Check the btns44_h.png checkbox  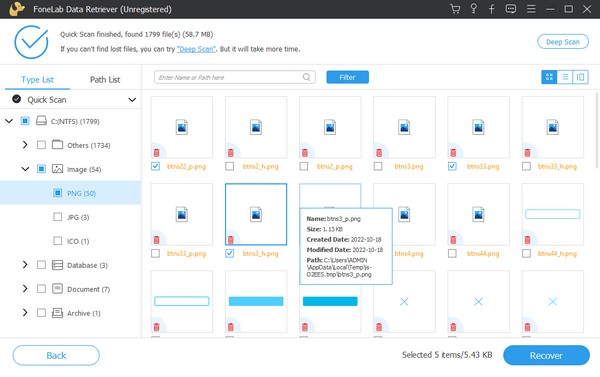tap(527, 253)
